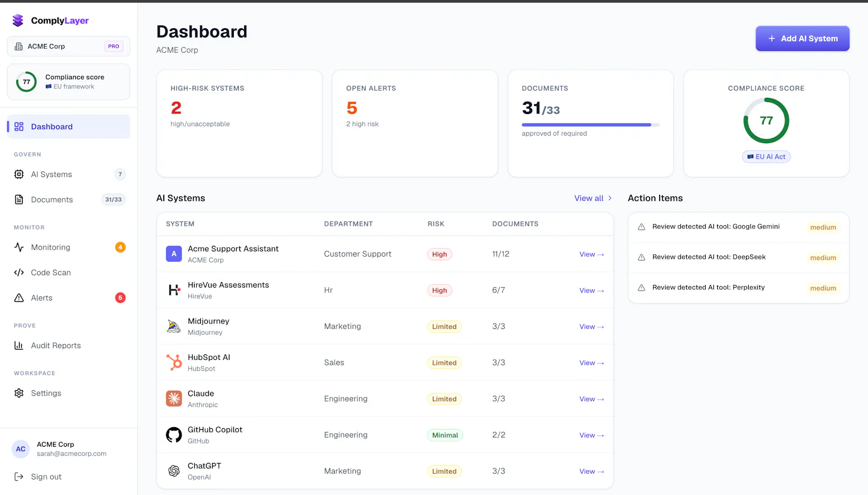The height and width of the screenshot is (495, 868).
Task: Click the Settings gear icon
Action: [x=19, y=393]
